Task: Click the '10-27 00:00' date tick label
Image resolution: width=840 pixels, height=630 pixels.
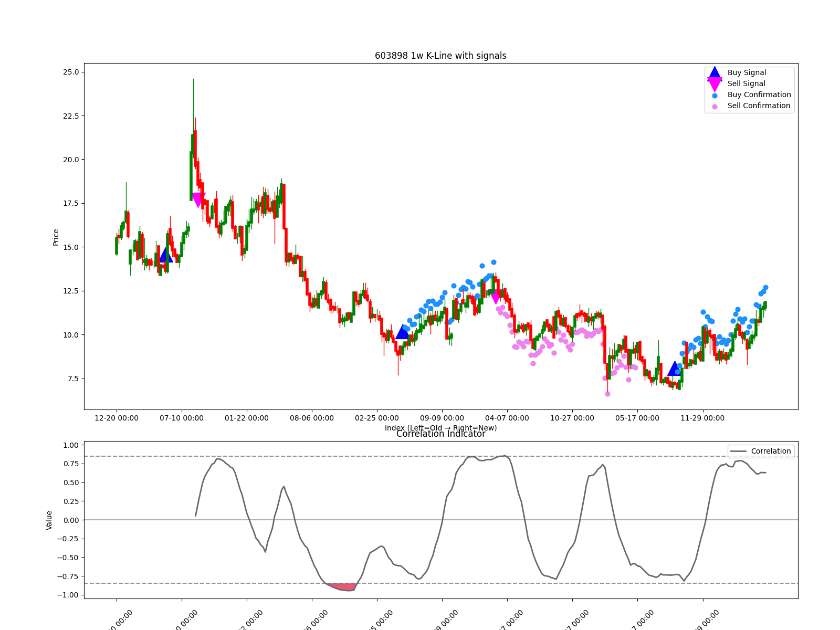Action: tap(572, 418)
